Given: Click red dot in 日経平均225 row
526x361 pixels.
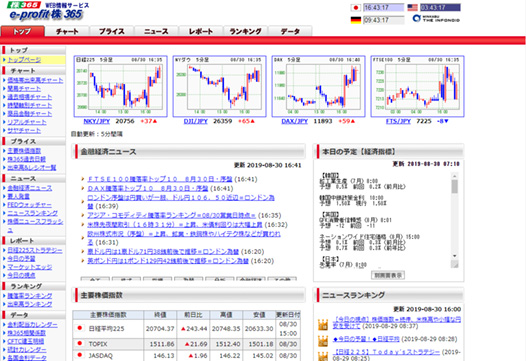Looking at the screenshot, I should click(80, 328).
